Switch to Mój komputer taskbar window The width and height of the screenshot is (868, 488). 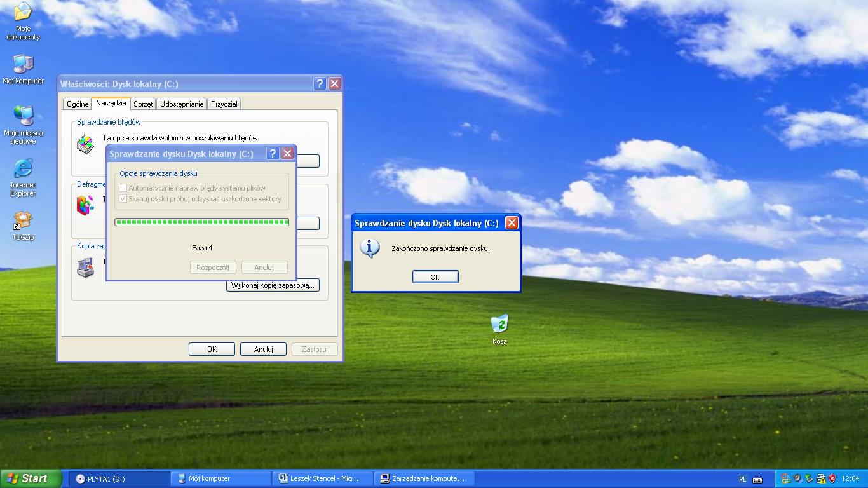[x=221, y=478]
